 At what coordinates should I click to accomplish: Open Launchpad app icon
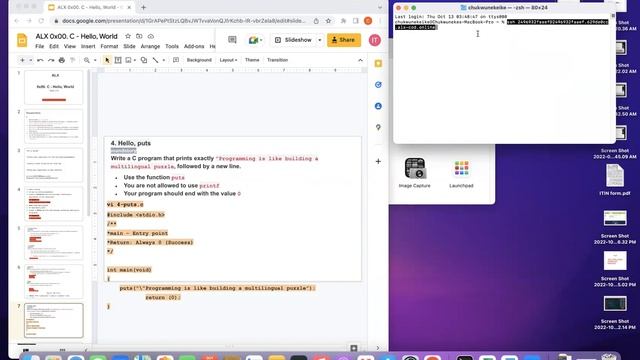pyautogui.click(x=461, y=173)
